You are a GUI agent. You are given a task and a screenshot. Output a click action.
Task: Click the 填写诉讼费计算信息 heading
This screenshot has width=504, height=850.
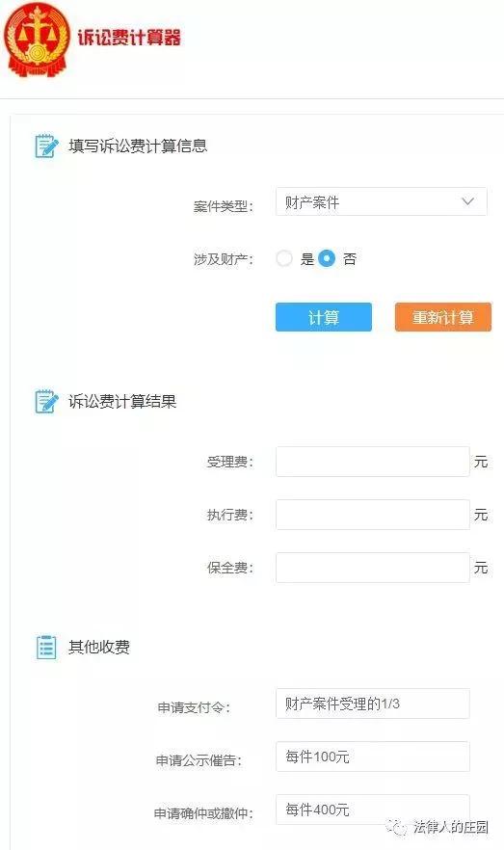pos(138,146)
